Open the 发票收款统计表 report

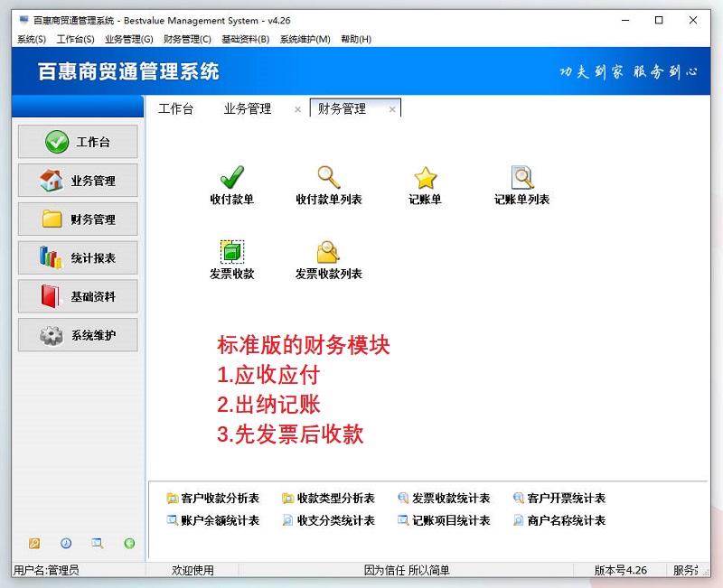point(444,499)
